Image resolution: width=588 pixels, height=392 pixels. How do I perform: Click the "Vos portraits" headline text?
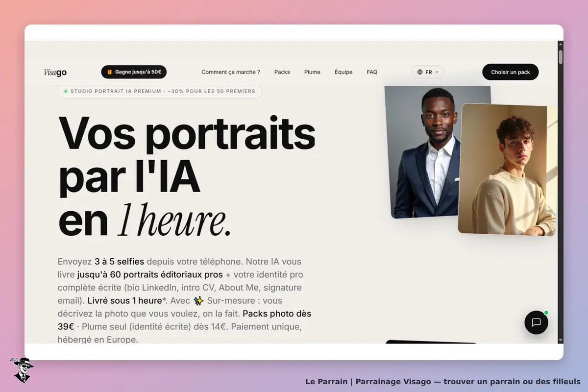[x=187, y=135]
